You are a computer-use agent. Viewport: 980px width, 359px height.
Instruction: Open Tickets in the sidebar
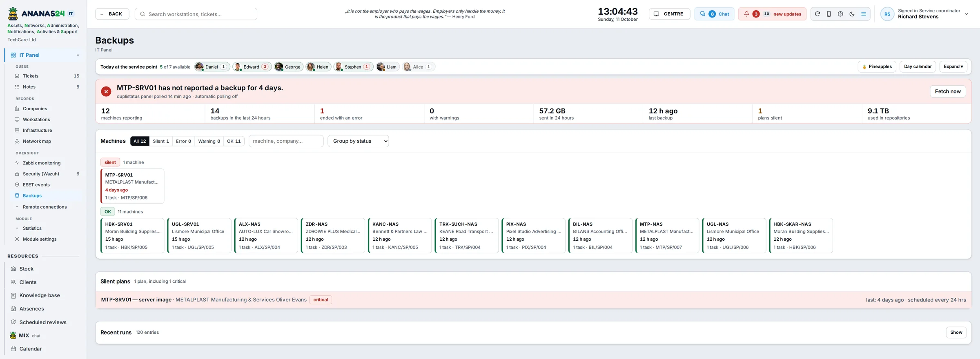point(47,76)
